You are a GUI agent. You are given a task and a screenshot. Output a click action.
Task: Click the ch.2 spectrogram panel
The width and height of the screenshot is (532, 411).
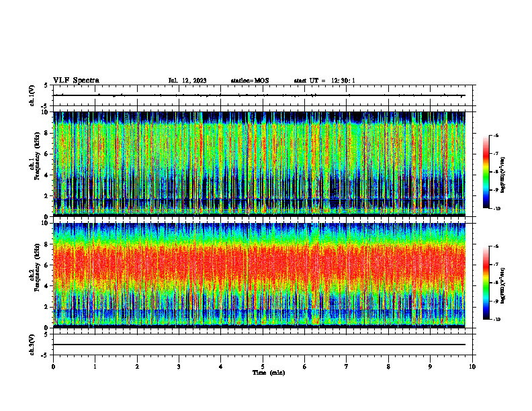click(x=259, y=275)
